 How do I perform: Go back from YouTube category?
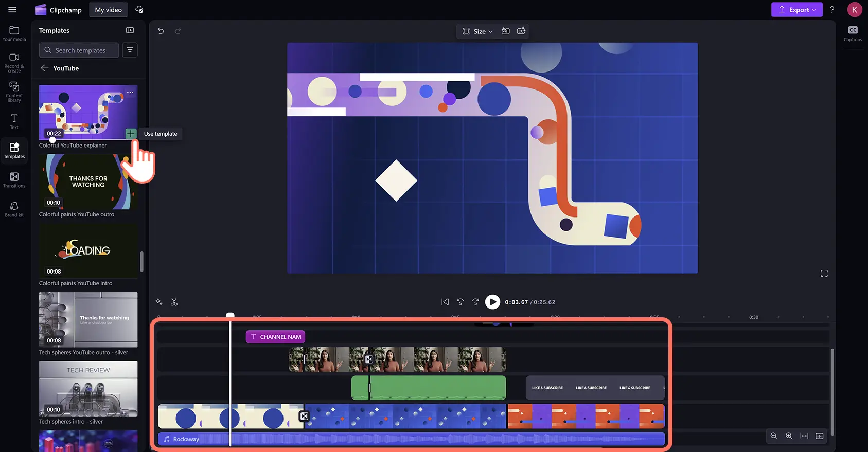click(x=45, y=68)
